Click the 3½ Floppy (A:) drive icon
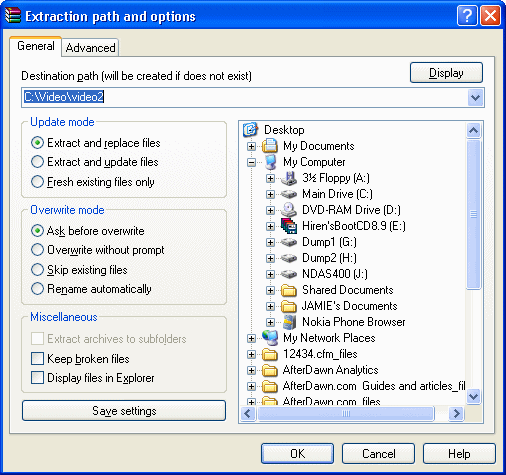Screen dimensions: 506x475 click(289, 178)
